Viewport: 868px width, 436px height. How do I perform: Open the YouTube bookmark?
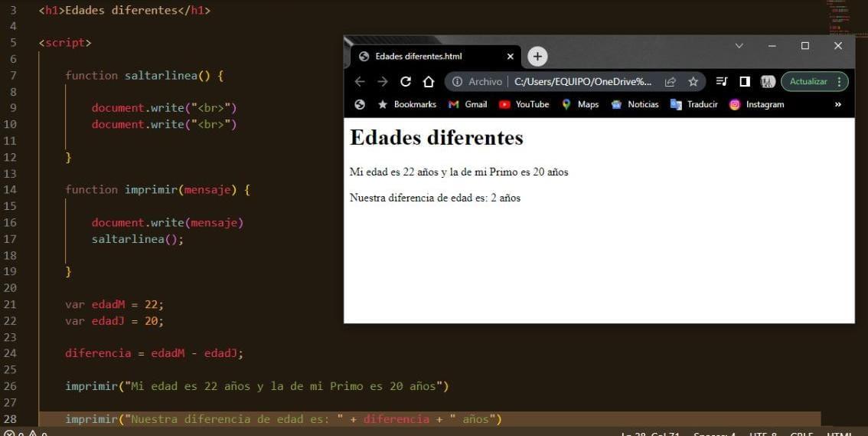click(x=524, y=104)
